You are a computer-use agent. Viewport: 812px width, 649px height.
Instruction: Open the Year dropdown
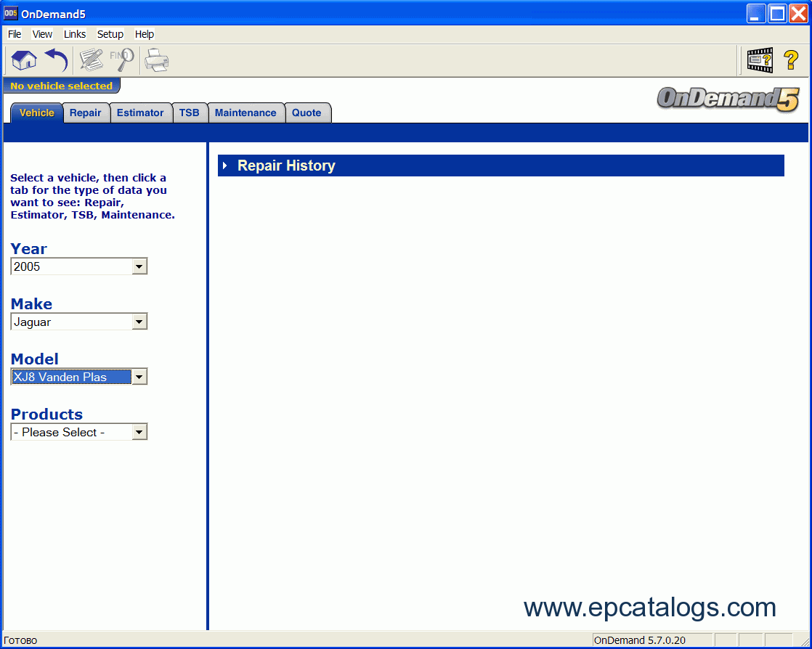[139, 267]
